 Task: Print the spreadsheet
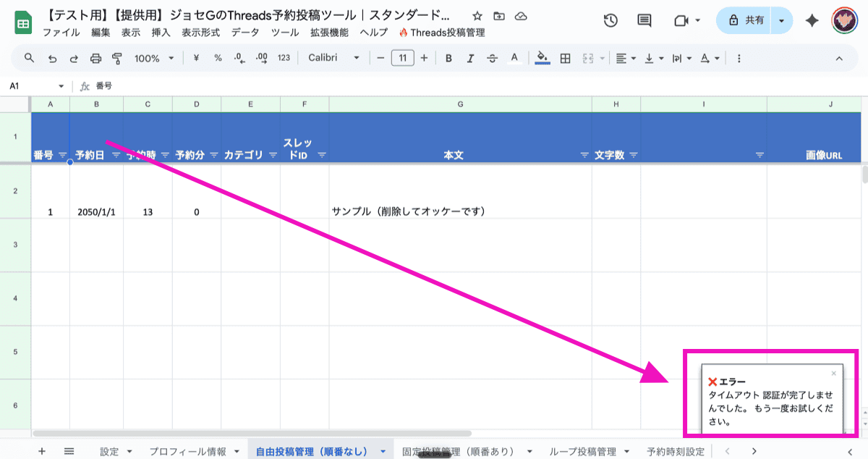click(95, 58)
